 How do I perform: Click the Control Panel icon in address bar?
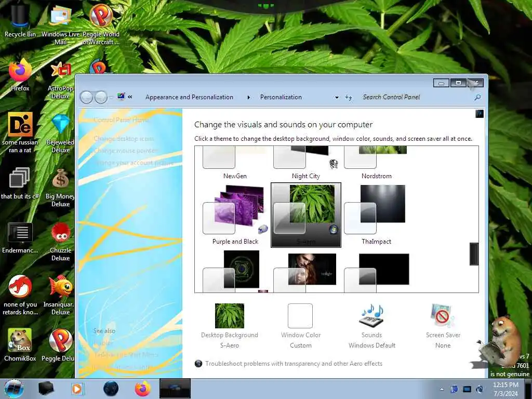[121, 97]
